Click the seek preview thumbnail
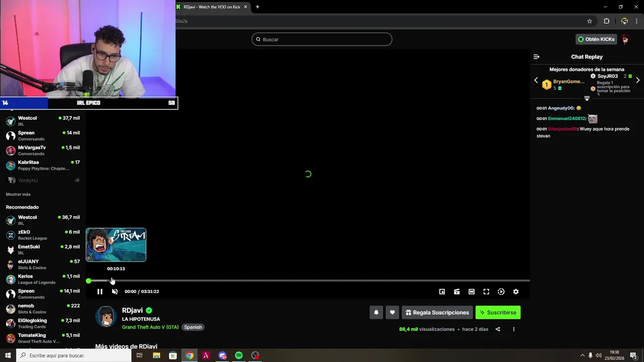Image resolution: width=644 pixels, height=362 pixels. (x=116, y=245)
